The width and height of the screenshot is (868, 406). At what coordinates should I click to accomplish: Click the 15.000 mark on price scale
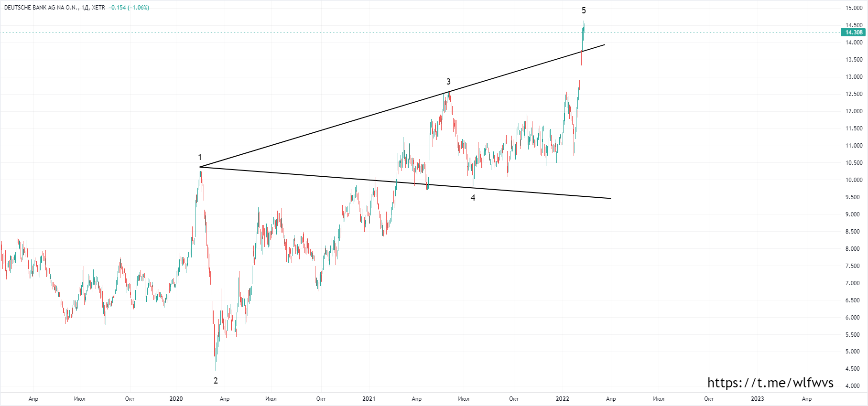point(854,8)
